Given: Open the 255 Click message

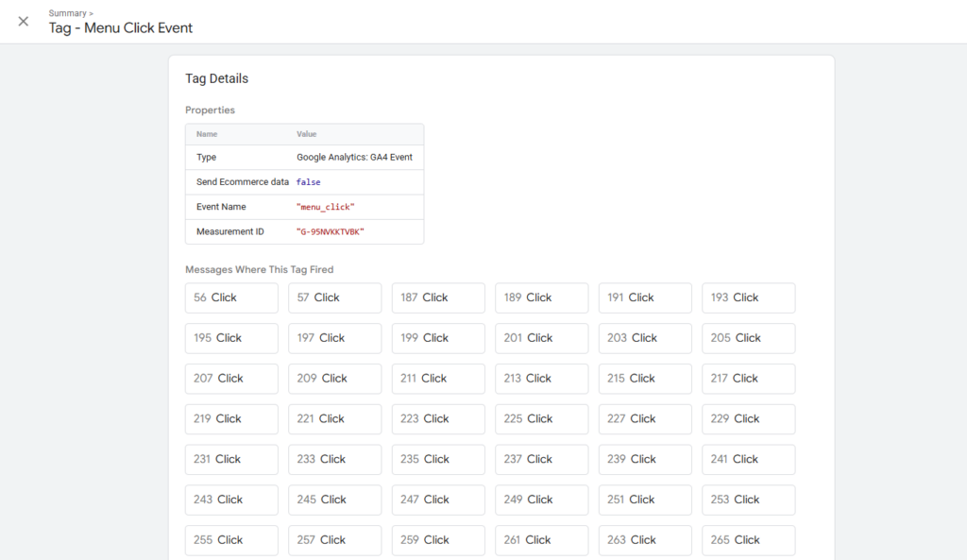Looking at the screenshot, I should tap(231, 540).
